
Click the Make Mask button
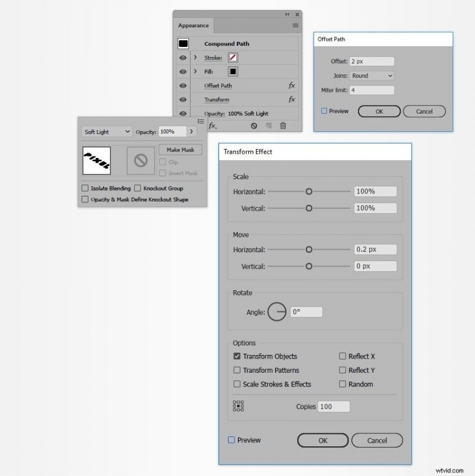[180, 150]
